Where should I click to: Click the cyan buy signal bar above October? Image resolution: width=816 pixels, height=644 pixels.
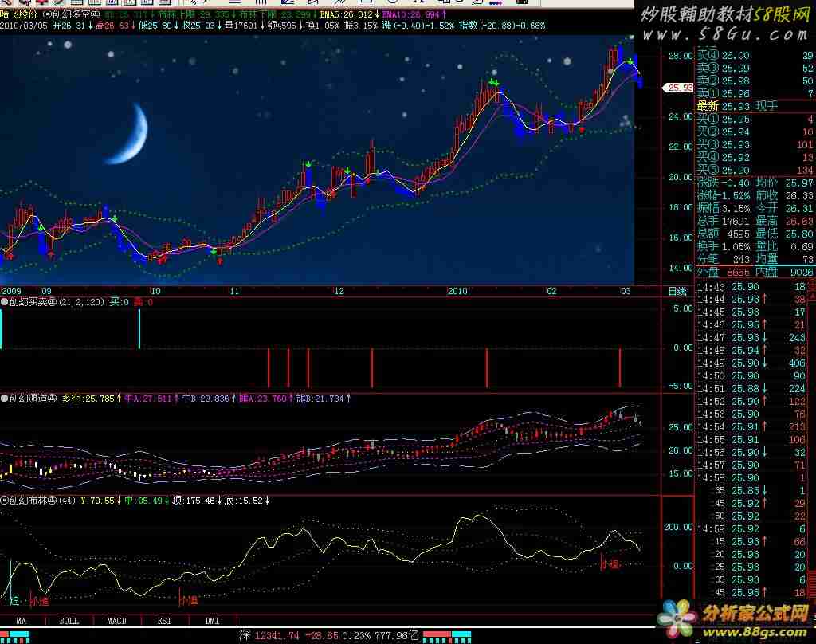coord(139,329)
